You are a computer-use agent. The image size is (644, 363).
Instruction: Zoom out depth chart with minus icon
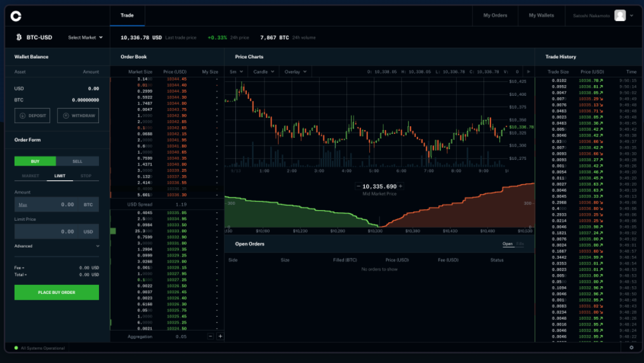pyautogui.click(x=358, y=187)
